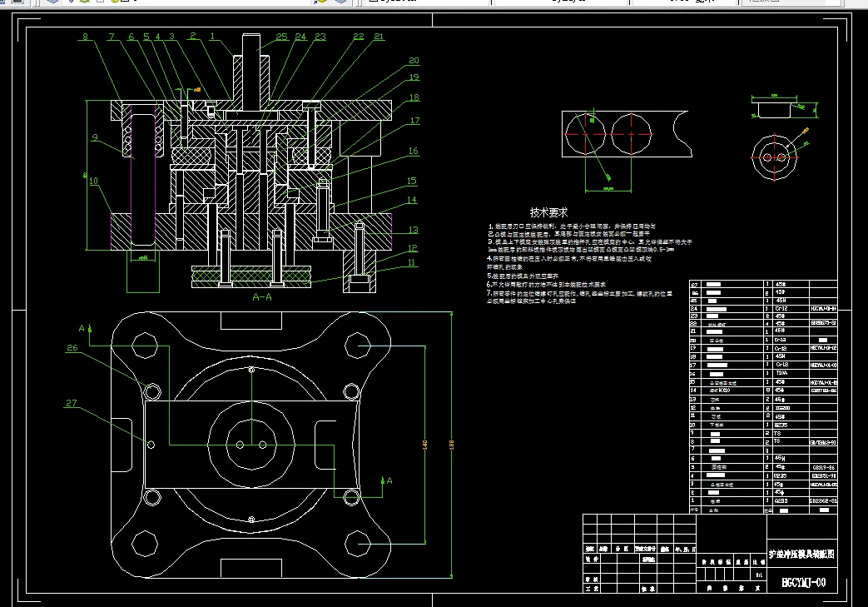Select the 技术要求 heading text

548,212
